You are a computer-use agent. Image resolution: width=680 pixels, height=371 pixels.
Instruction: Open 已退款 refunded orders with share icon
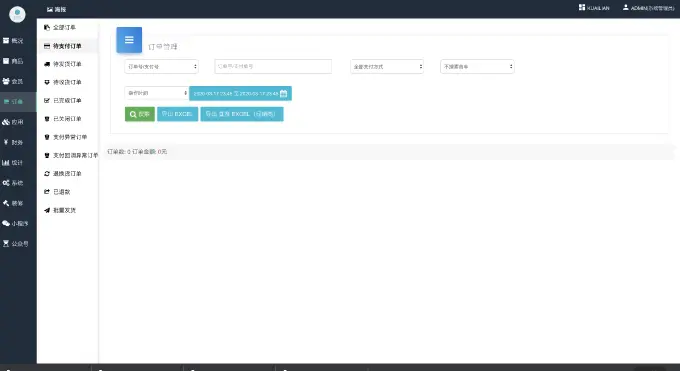point(57,192)
